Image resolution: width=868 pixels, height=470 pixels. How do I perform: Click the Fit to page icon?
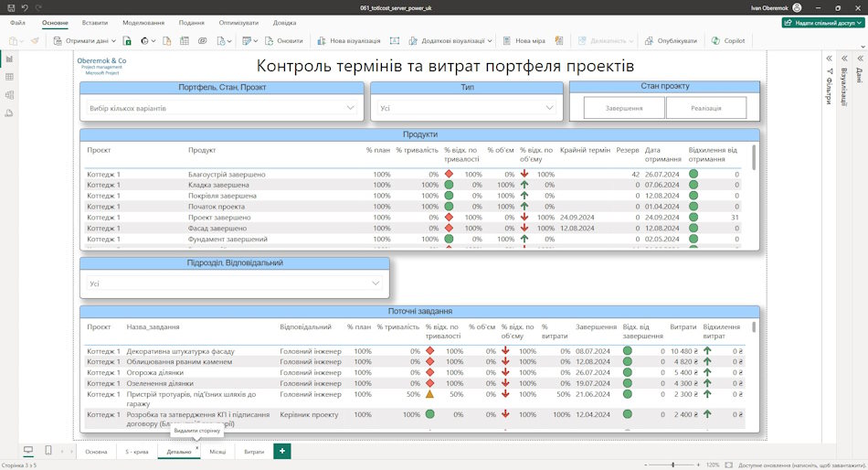tap(728, 465)
